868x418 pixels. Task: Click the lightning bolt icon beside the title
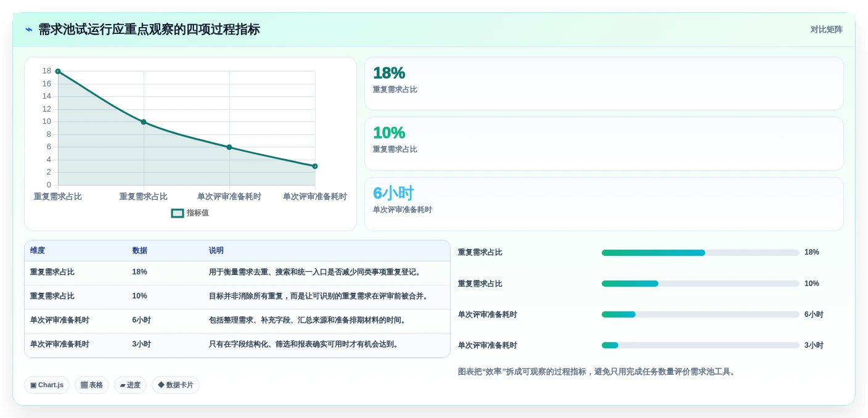pyautogui.click(x=29, y=30)
